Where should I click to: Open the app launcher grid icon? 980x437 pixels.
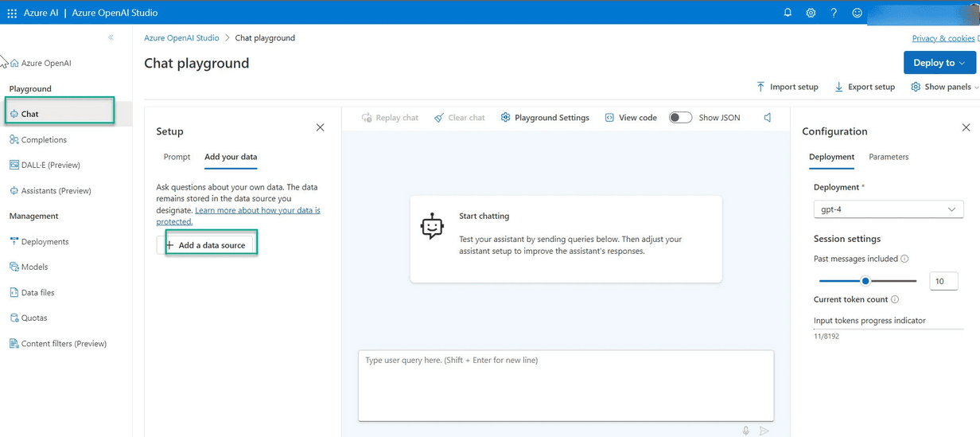[x=12, y=13]
